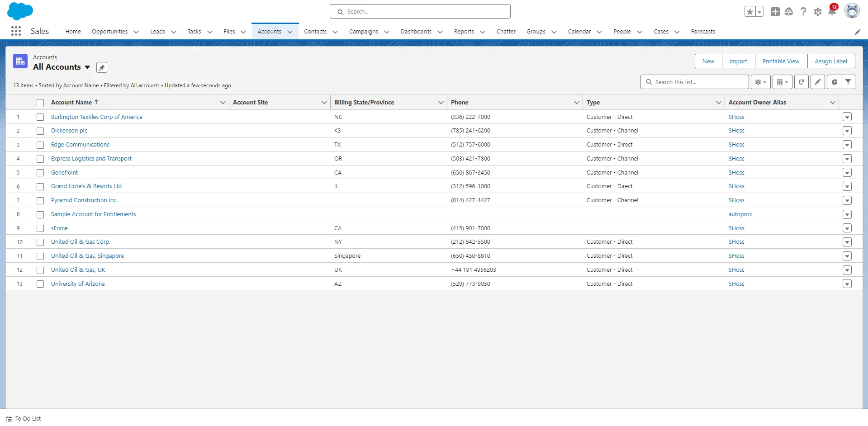Open Account Owner Alias column menu
The image size is (868, 426).
point(833,103)
